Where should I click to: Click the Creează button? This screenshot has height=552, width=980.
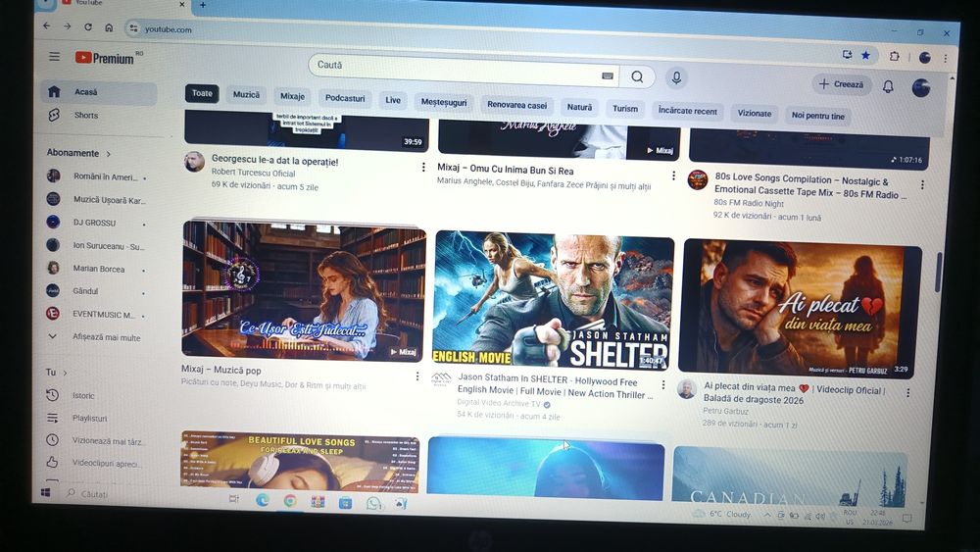(841, 83)
